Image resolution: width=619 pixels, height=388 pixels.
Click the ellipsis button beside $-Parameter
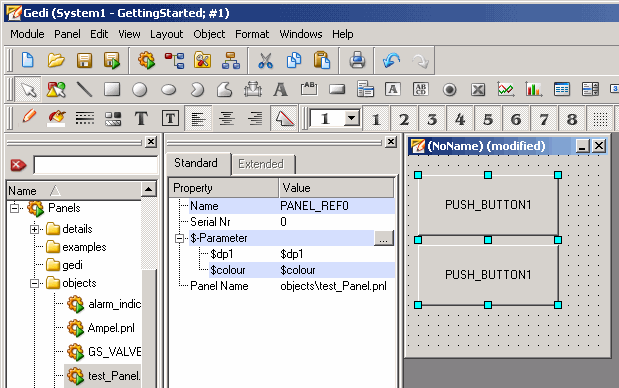[x=383, y=238]
